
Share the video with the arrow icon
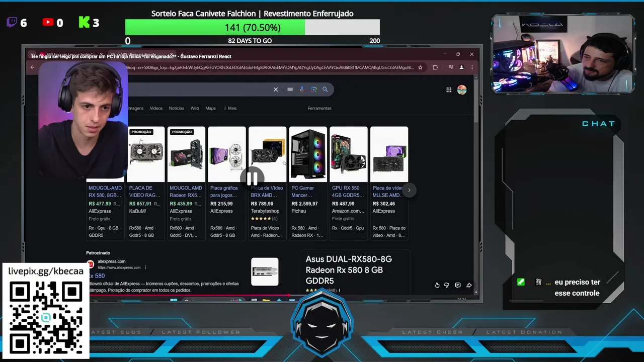click(469, 285)
